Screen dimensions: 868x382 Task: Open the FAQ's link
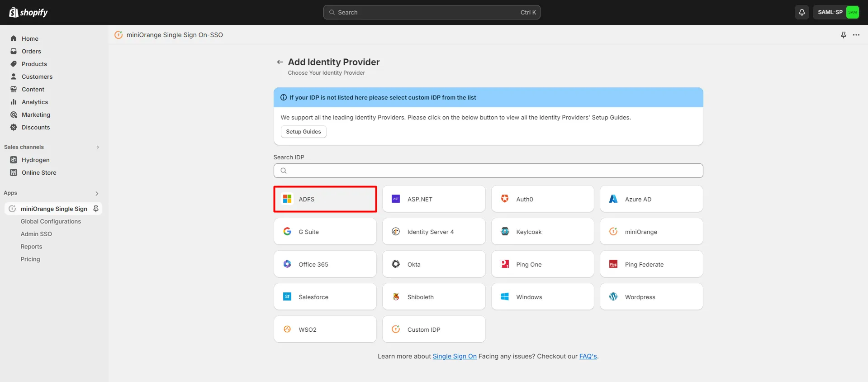click(x=588, y=356)
